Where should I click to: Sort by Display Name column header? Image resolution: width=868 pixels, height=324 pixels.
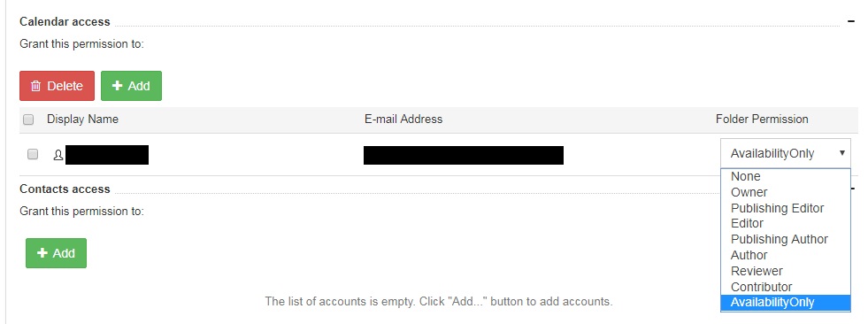tap(82, 120)
